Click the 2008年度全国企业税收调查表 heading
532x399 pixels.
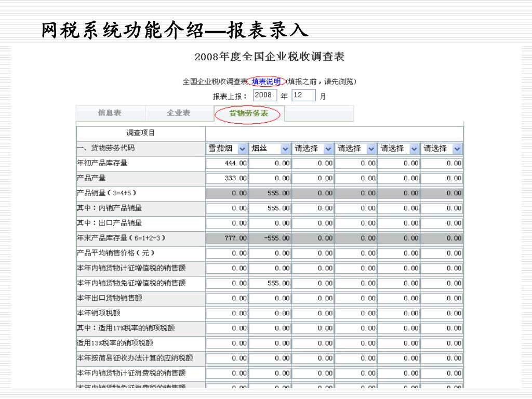(x=270, y=56)
